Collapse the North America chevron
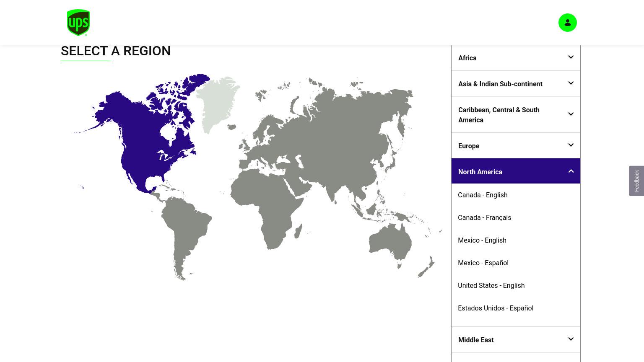This screenshot has height=362, width=644. (x=571, y=171)
